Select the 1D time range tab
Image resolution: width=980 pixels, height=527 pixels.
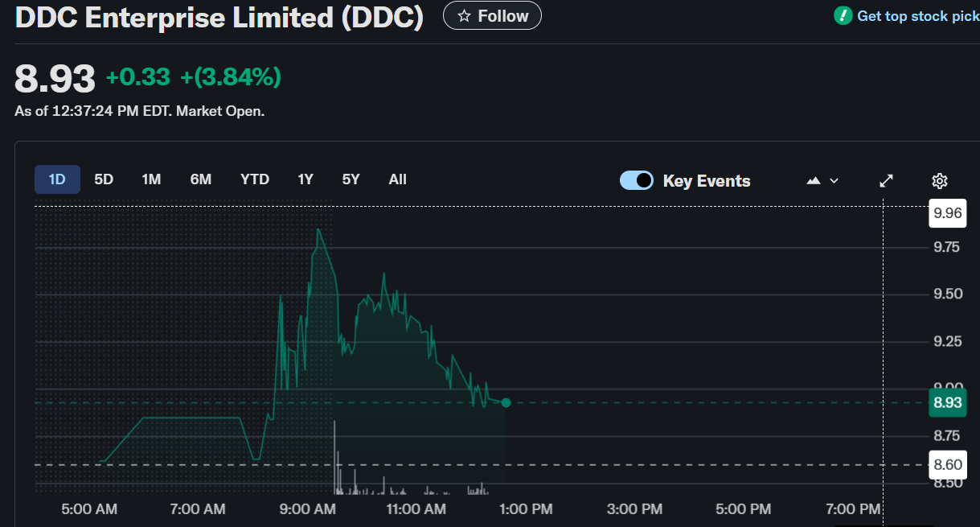point(57,179)
